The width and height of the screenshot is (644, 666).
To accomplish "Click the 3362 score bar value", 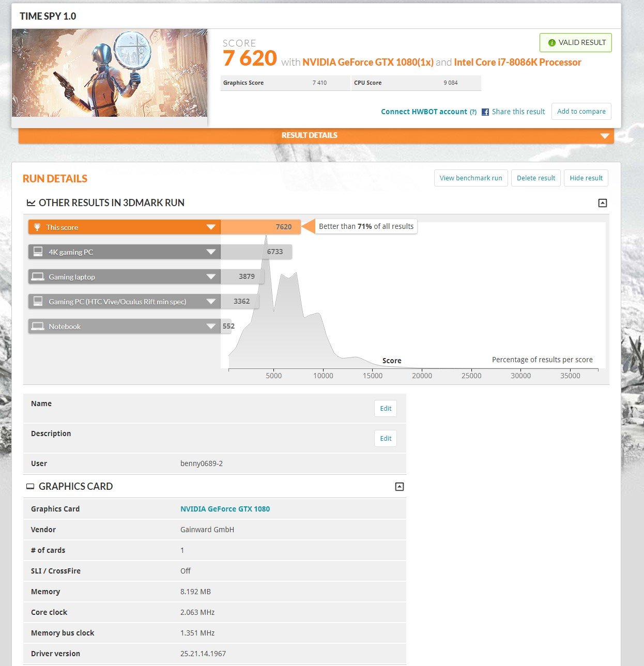I will coord(241,301).
